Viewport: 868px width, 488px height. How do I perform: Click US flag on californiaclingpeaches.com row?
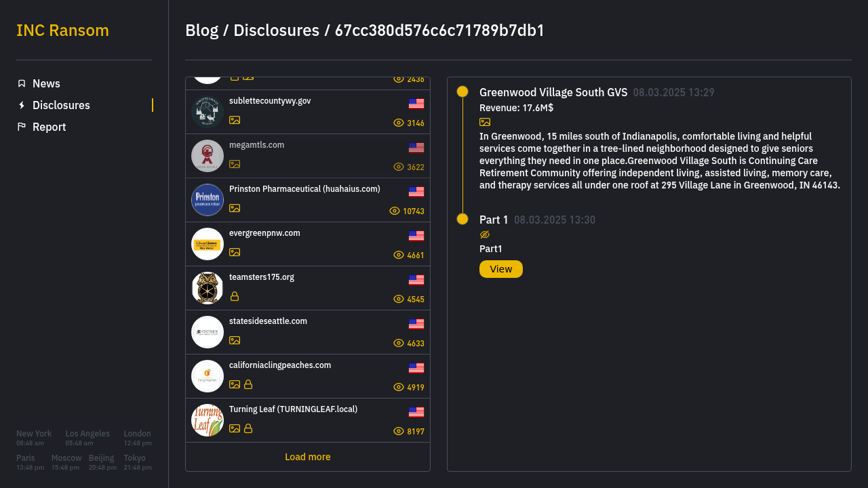pyautogui.click(x=416, y=368)
